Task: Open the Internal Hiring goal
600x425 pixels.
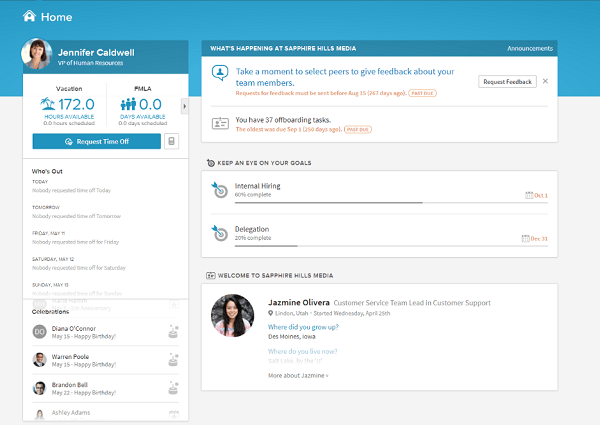Action: pos(258,186)
